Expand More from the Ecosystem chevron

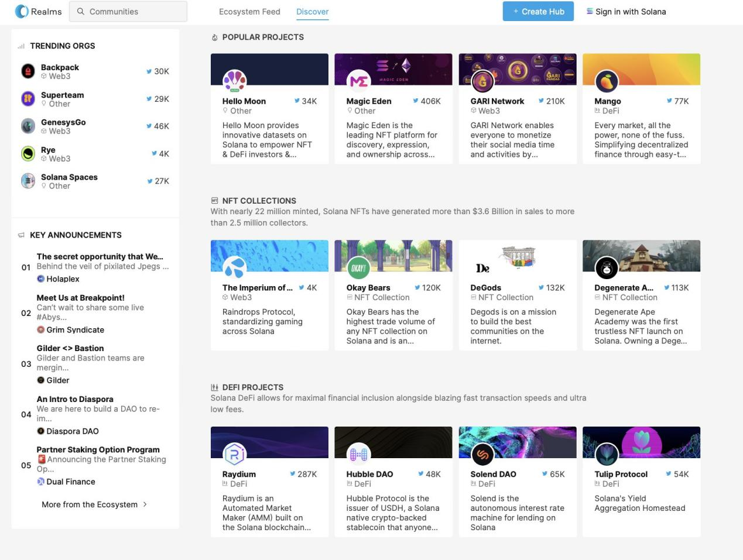pyautogui.click(x=145, y=504)
